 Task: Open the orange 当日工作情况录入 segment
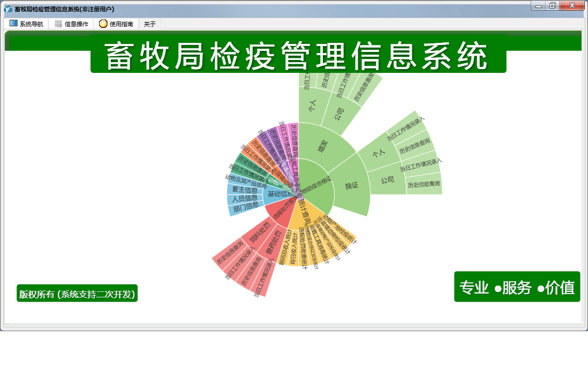click(x=257, y=159)
